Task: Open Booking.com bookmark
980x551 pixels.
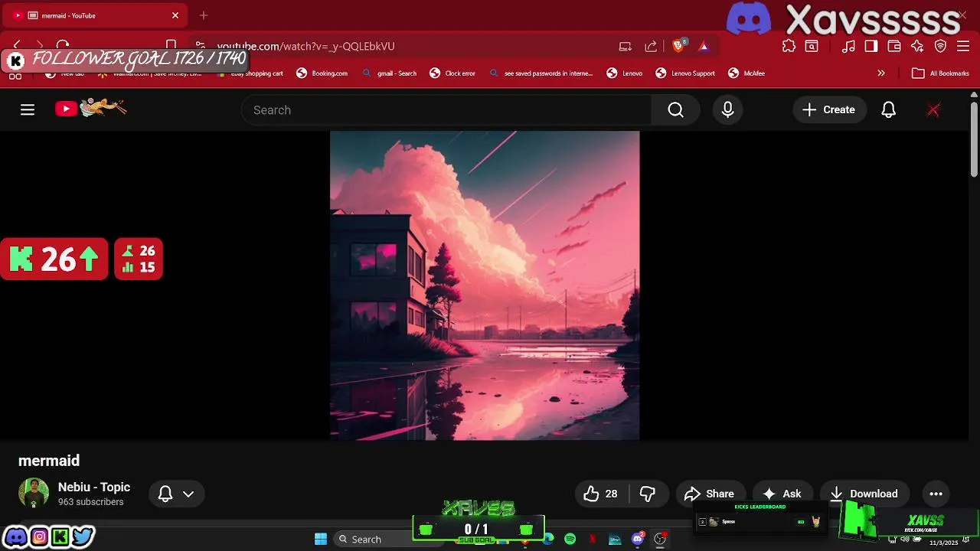Action: point(322,73)
